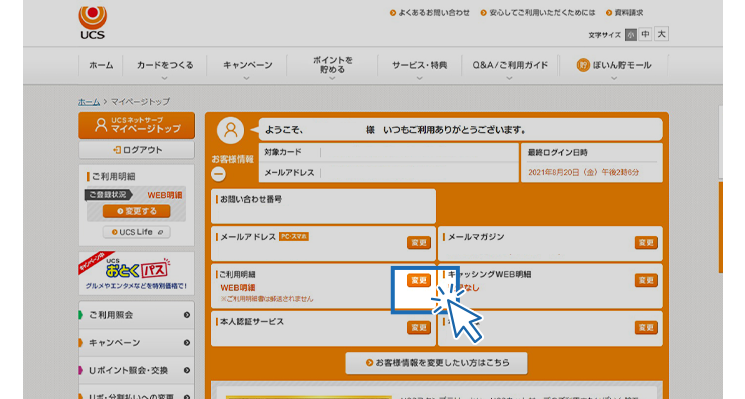
Task: Click arrow icon on Uポイント照会・交換 row
Action: [187, 370]
